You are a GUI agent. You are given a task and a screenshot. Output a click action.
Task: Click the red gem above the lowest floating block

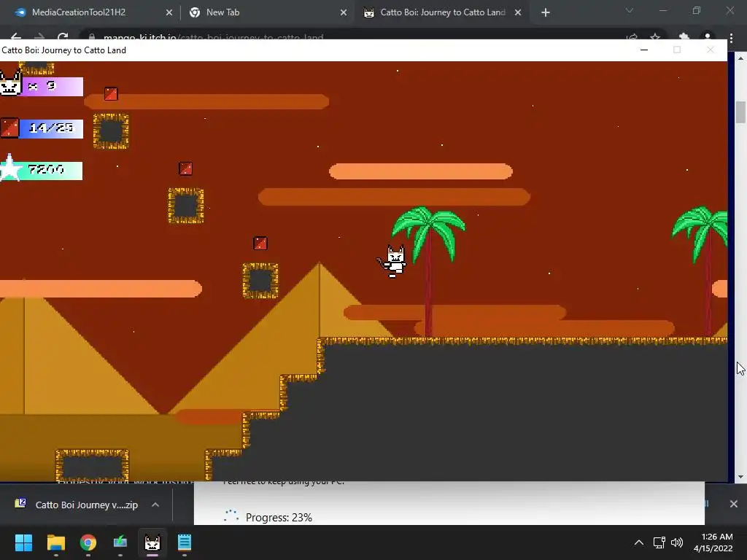[260, 244]
